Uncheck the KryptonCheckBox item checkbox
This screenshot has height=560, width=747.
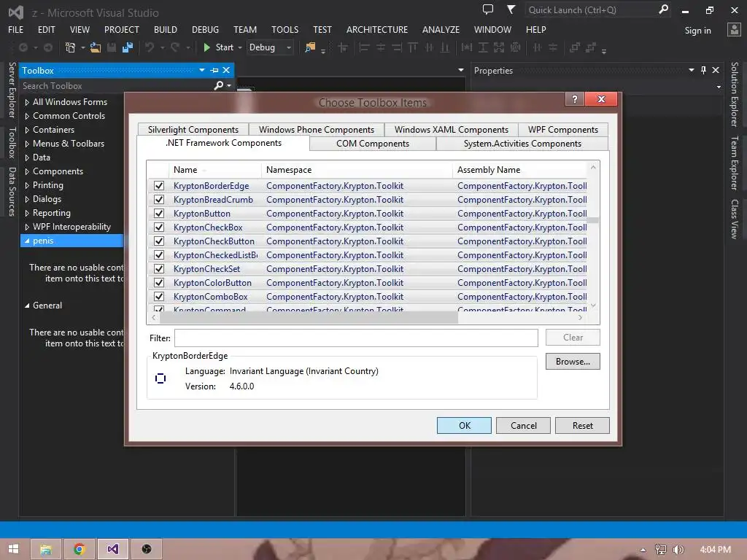[x=159, y=227]
